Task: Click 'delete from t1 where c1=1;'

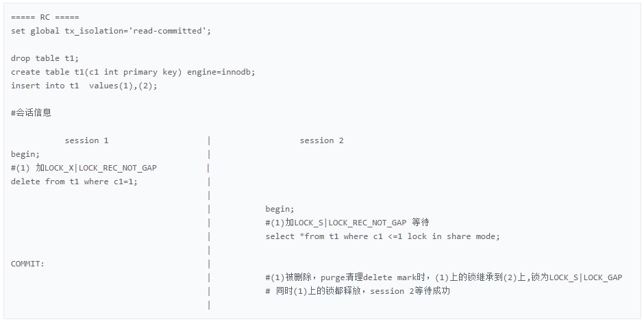Action: click(x=75, y=182)
